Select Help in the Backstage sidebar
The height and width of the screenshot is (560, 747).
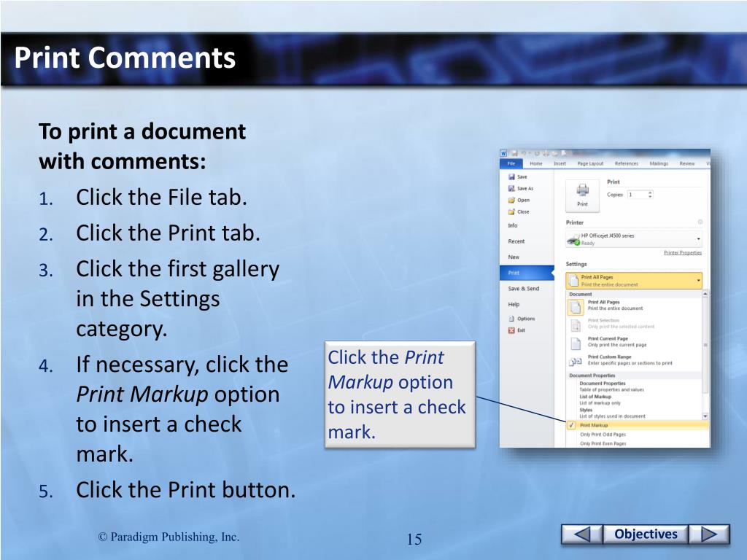tap(514, 304)
